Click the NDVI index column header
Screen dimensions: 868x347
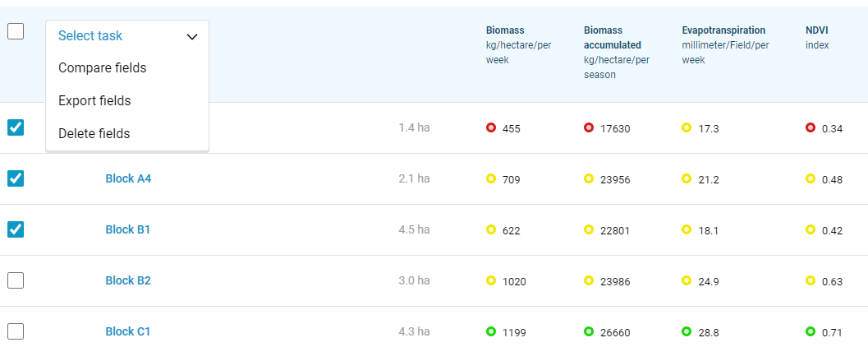(x=817, y=37)
